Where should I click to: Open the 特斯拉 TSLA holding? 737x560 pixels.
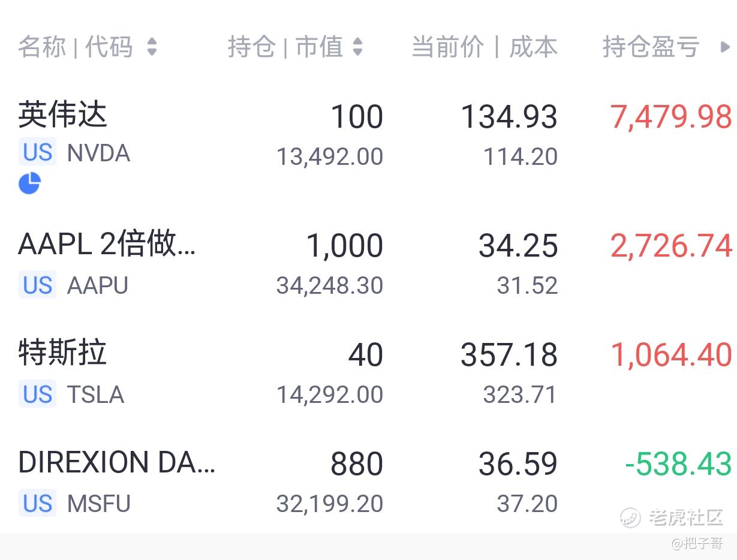tap(368, 372)
